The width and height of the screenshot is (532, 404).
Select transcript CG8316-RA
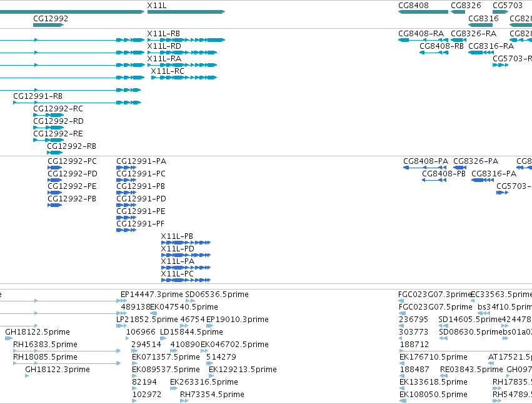481,53
